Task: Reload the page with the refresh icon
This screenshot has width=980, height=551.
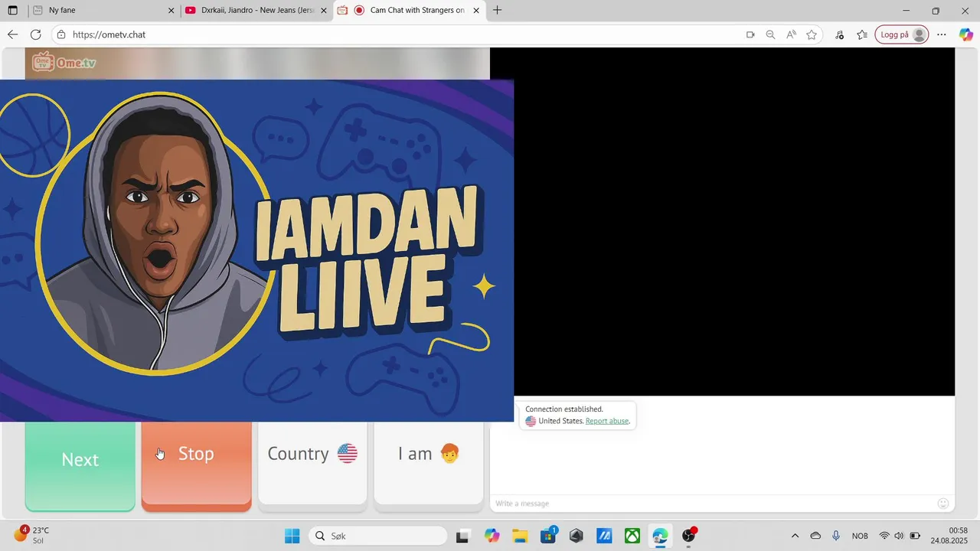Action: [35, 34]
